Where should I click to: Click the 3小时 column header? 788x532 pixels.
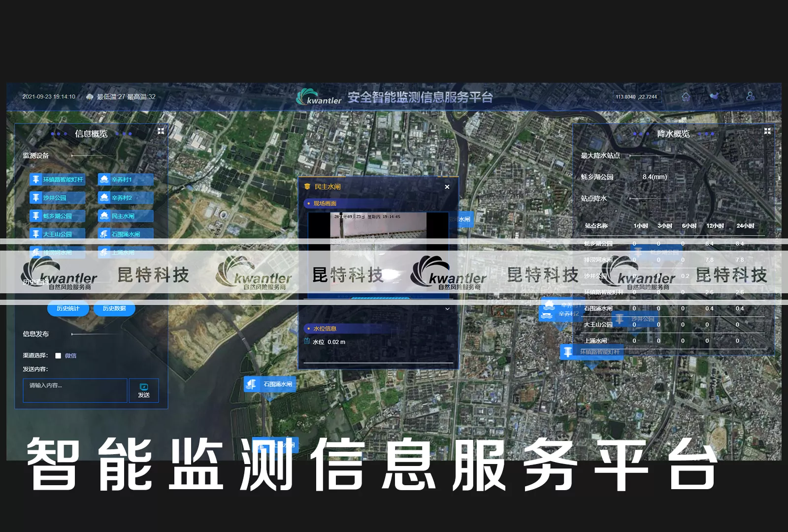coord(665,226)
